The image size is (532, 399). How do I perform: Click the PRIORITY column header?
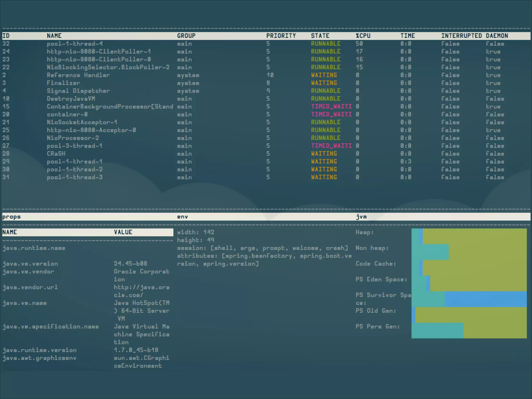pos(281,36)
